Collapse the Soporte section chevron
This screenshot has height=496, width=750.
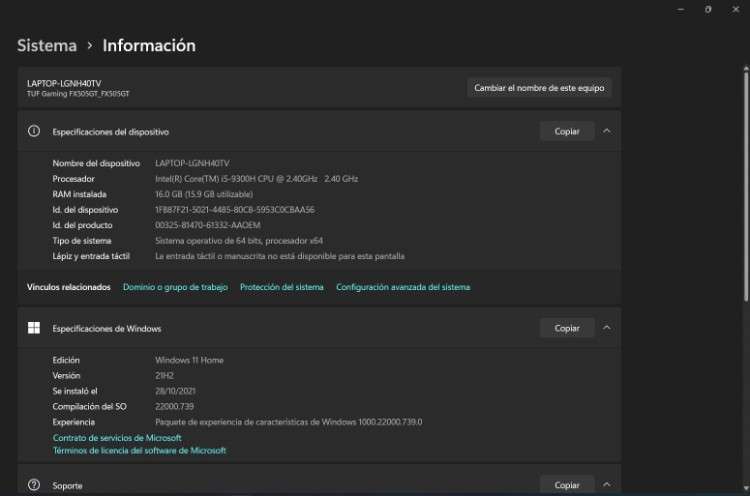(x=607, y=485)
